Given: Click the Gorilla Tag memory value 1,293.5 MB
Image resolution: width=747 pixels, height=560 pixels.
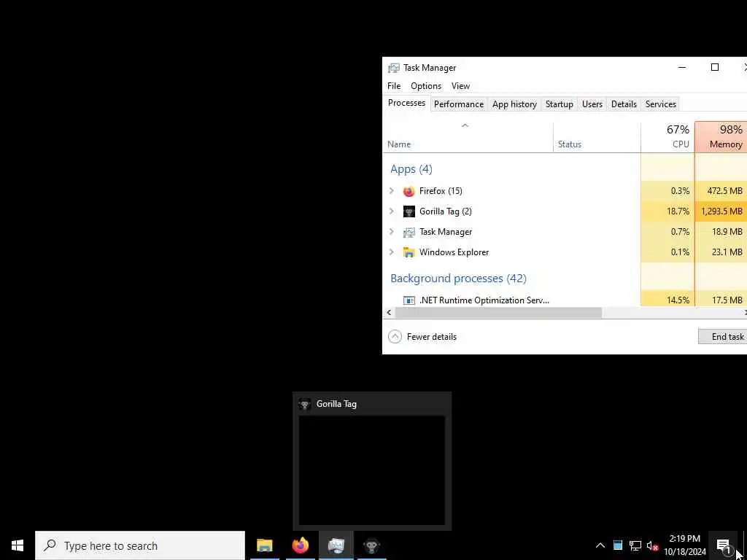Looking at the screenshot, I should tap(721, 211).
